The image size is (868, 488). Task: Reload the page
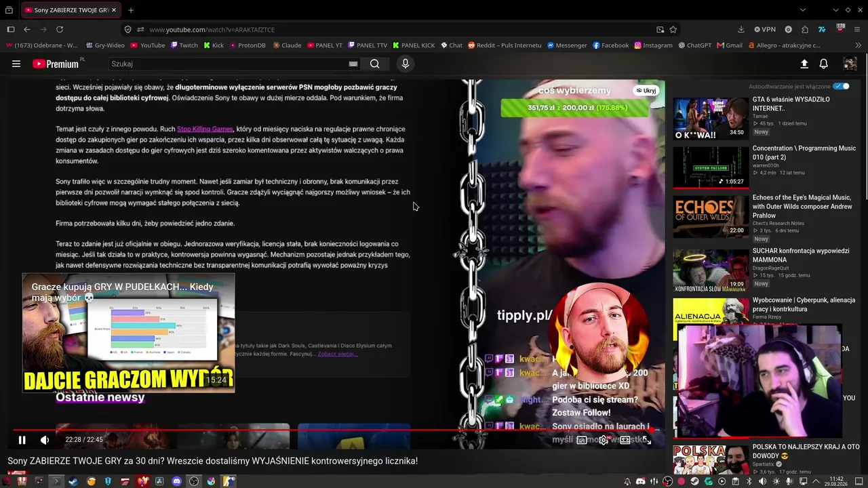[60, 29]
